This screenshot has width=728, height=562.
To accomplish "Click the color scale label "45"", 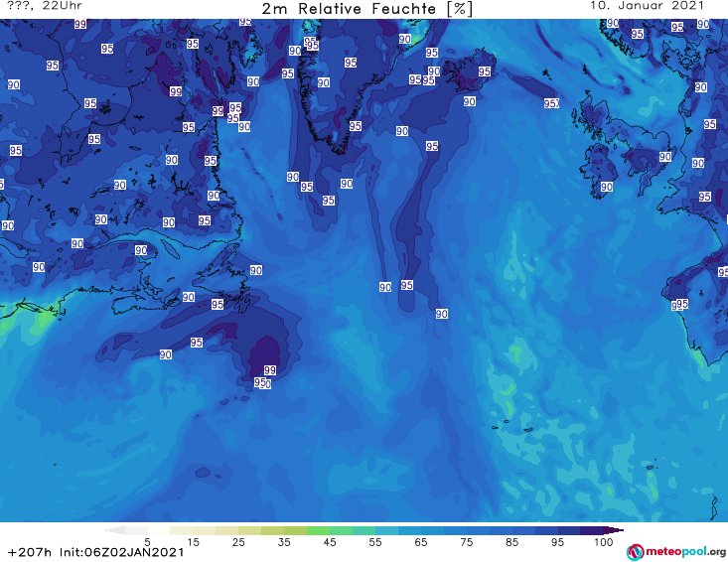I will pyautogui.click(x=329, y=542).
